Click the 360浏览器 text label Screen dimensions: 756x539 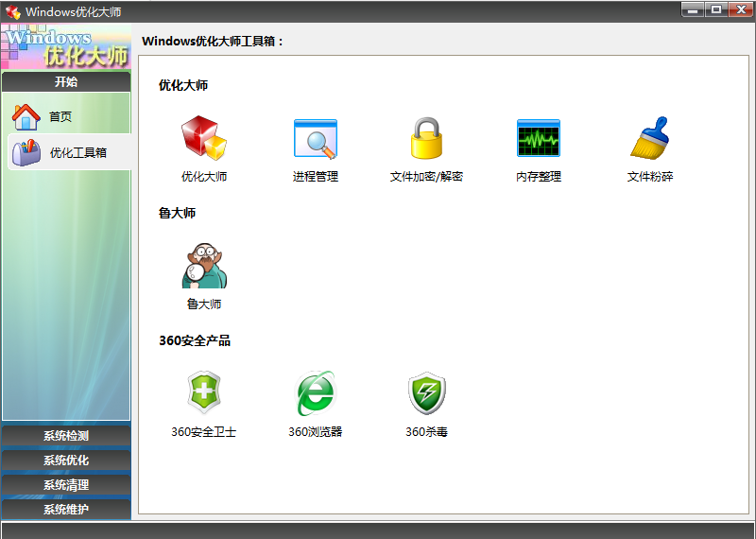(x=315, y=432)
